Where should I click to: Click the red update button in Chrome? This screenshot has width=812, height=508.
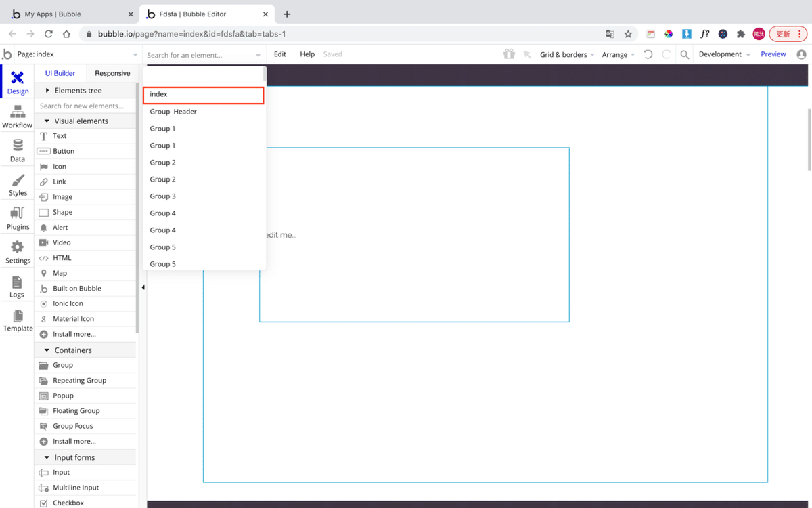point(788,34)
